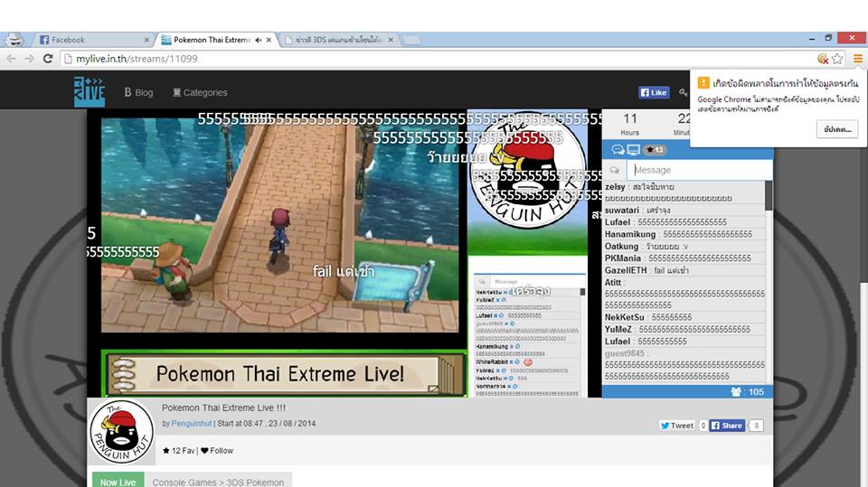The image size is (868, 487).
Task: Click the chat message from Oatkung
Action: pos(684,247)
